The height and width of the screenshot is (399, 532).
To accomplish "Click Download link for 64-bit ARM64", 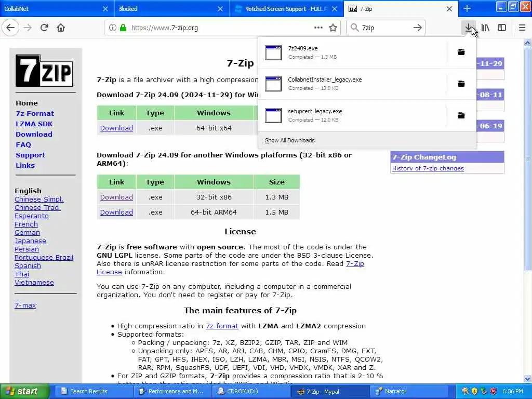I will click(116, 212).
